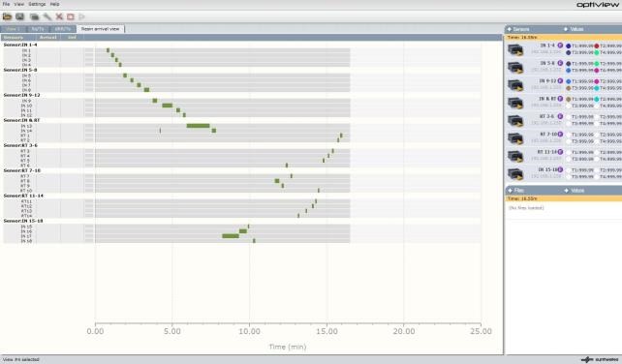Collapse the Sensor:IN 5-8 group
This screenshot has height=364, width=622.
[x=19, y=70]
